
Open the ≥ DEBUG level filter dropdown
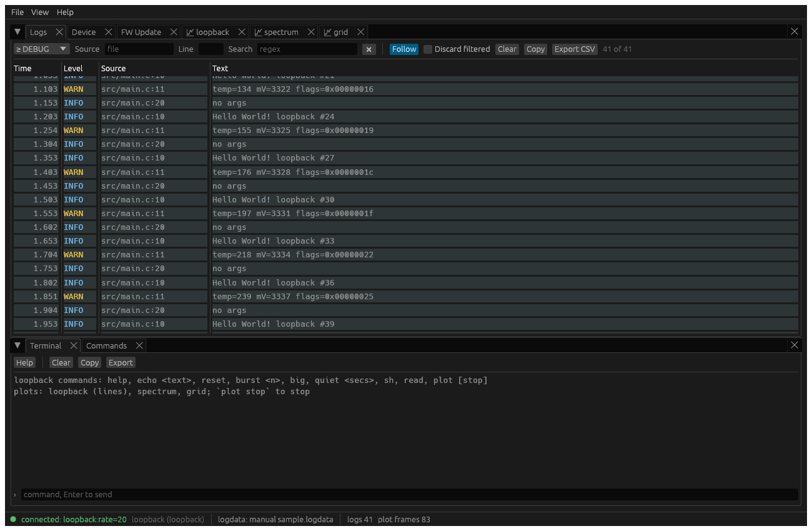pos(42,49)
